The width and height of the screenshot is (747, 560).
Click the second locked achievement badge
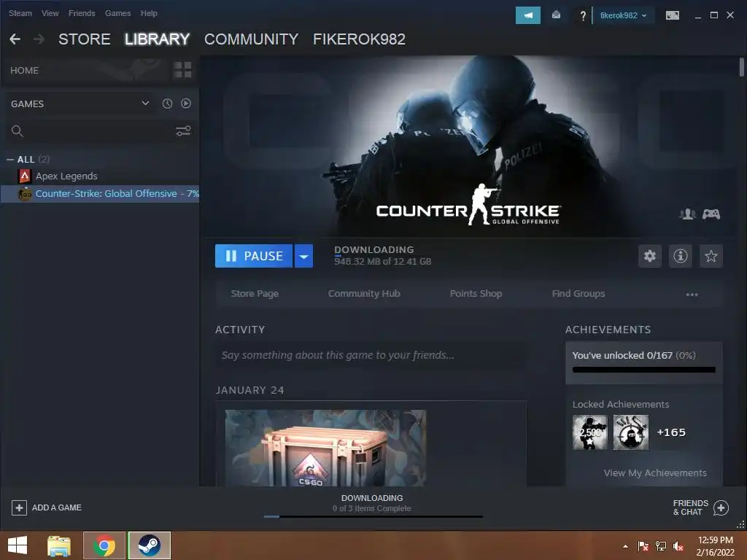pos(631,432)
